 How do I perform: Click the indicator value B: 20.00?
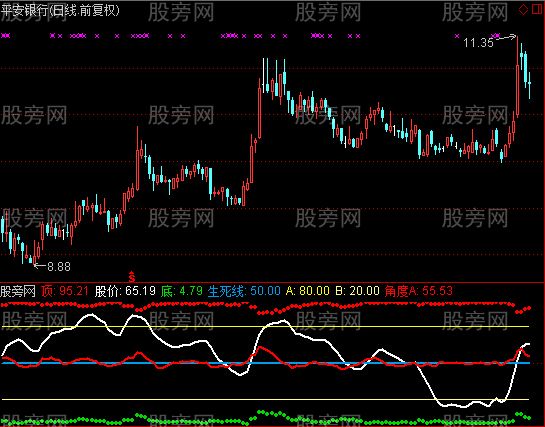pos(357,291)
